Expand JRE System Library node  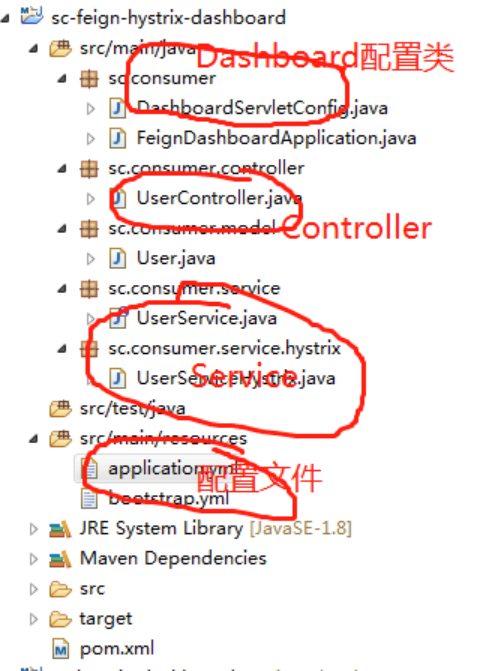(33, 529)
